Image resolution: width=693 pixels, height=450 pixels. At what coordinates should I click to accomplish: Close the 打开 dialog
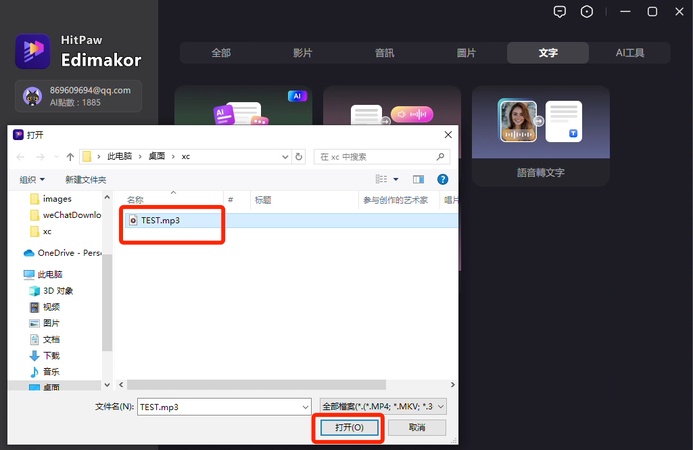[448, 134]
